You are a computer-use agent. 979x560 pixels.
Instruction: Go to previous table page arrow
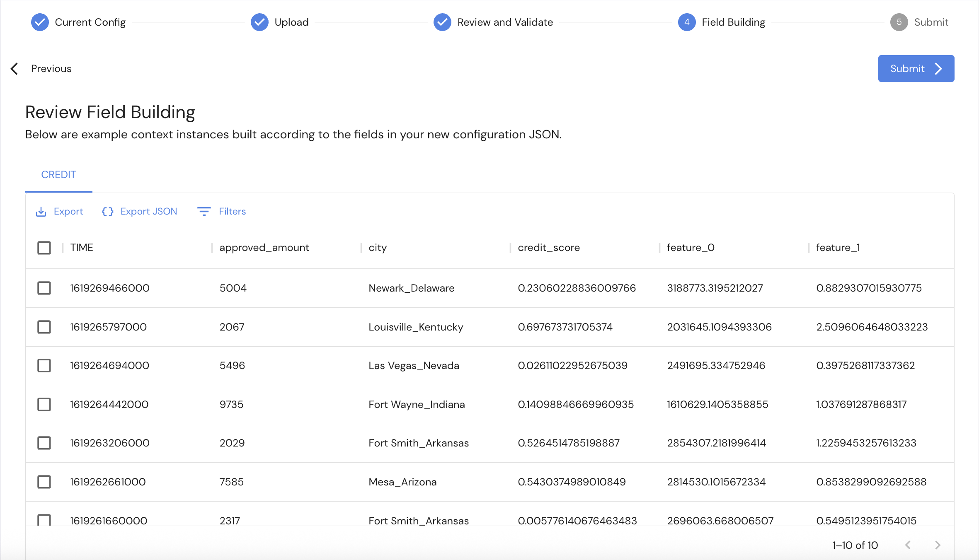tap(908, 545)
